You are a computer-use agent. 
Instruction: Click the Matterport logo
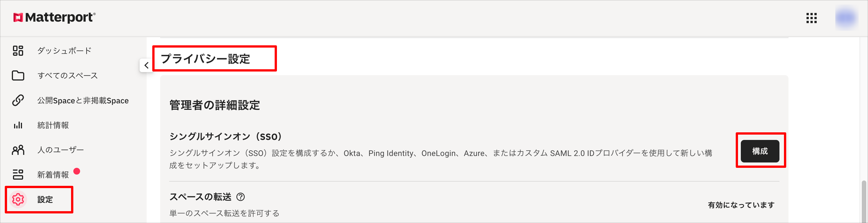coord(54,17)
